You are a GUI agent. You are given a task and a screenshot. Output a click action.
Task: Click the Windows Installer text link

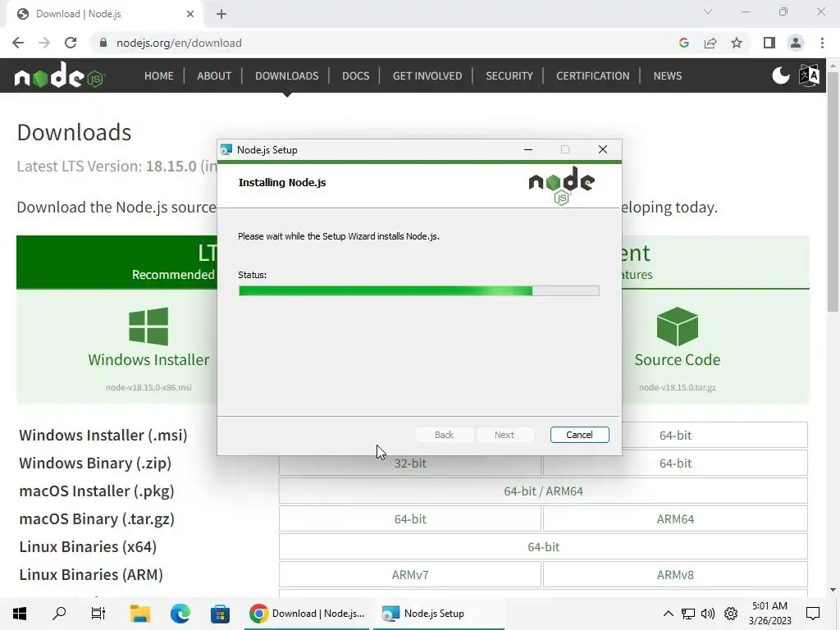point(148,359)
